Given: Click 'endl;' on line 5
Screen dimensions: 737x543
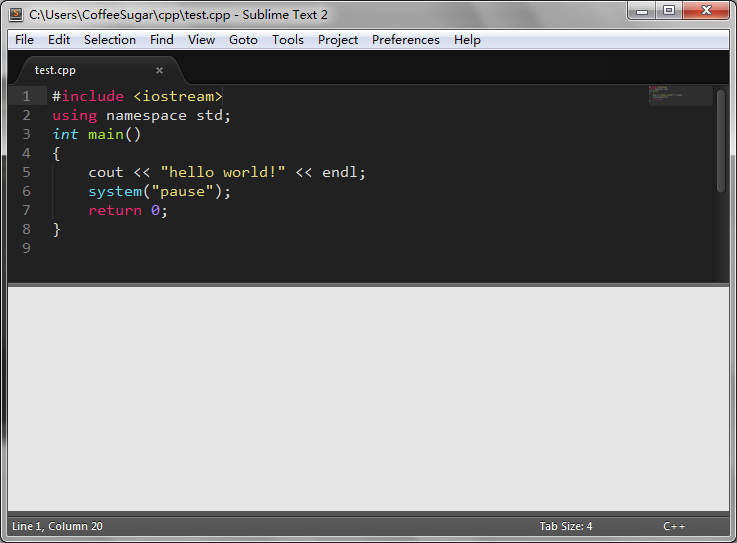Looking at the screenshot, I should pos(344,173).
